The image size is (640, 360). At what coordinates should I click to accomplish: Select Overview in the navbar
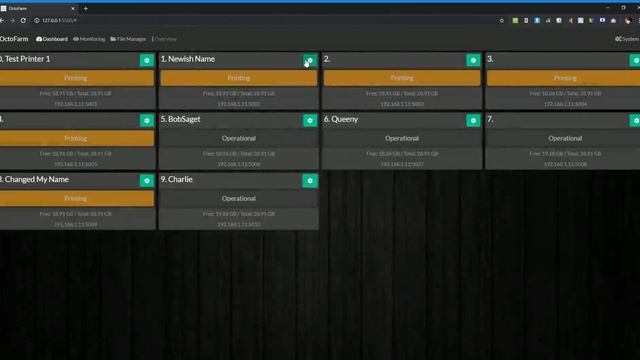pos(164,39)
